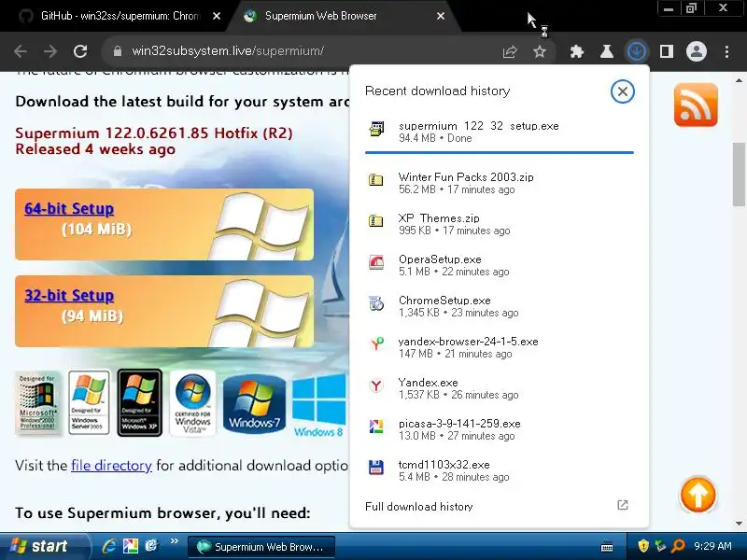Click the page scrollbar thumb
The width and height of the screenshot is (747, 560).
tap(739, 175)
